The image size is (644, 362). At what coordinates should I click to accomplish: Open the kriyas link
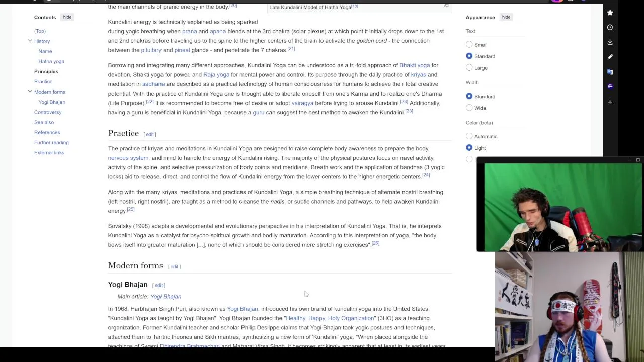coord(418,75)
